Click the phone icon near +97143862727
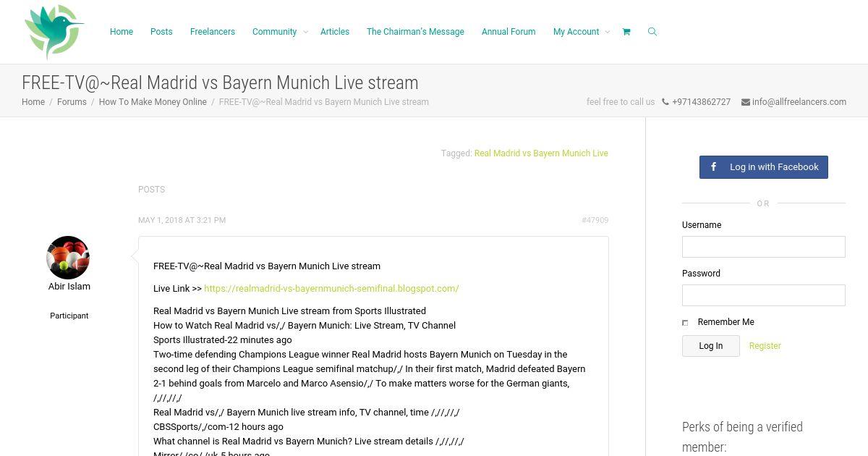Viewport: 868px width, 456px height. click(665, 102)
